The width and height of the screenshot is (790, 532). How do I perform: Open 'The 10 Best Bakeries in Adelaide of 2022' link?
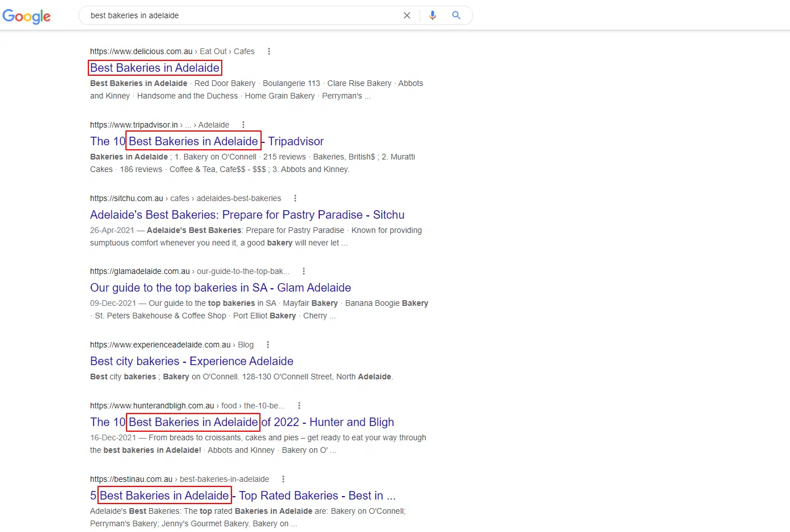pos(242,422)
